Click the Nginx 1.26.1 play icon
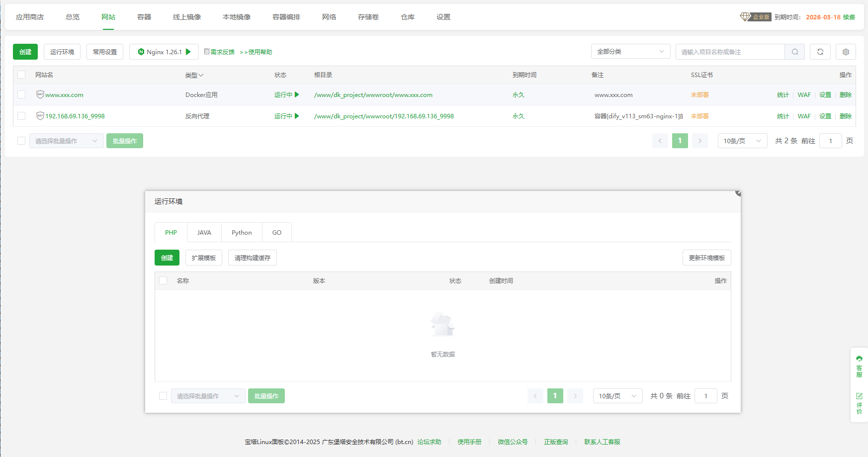This screenshot has width=868, height=457. click(x=188, y=52)
